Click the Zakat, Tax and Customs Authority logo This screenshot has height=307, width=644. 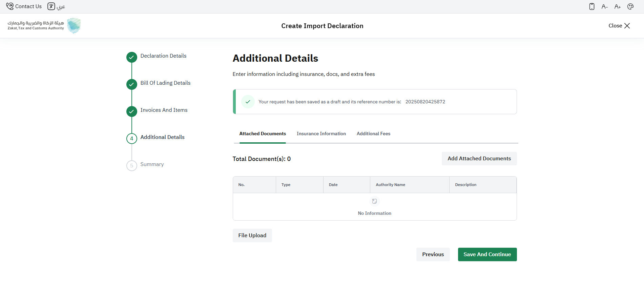pyautogui.click(x=44, y=26)
